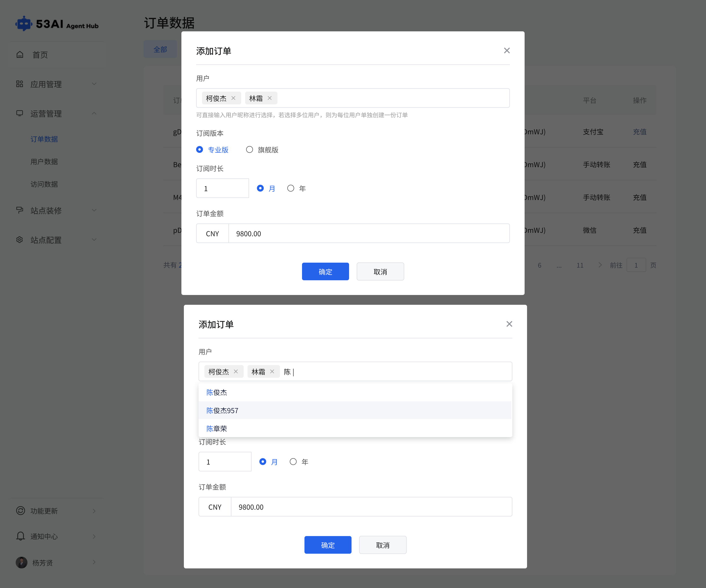Click the 支付宝 platform cell
The height and width of the screenshot is (588, 706).
pos(593,132)
